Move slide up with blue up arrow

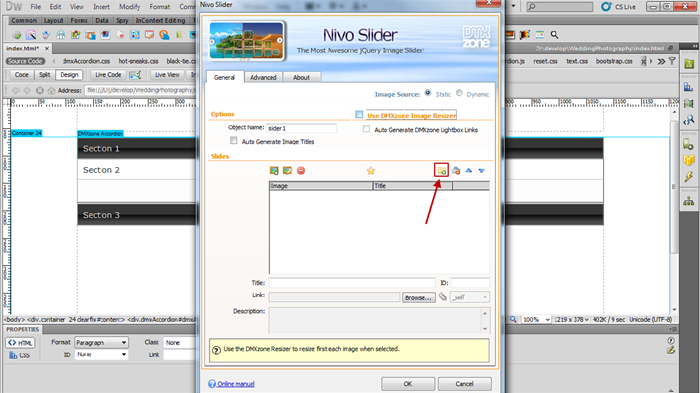coord(468,170)
